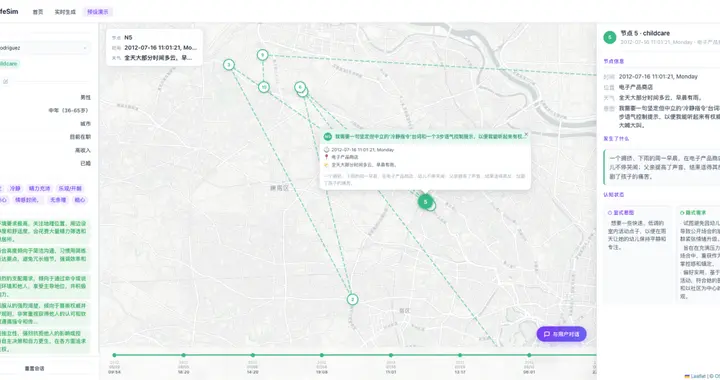Screen dimensions: 720x380
Task: Click the 精力充沛 personality tag
Action: tap(39, 188)
